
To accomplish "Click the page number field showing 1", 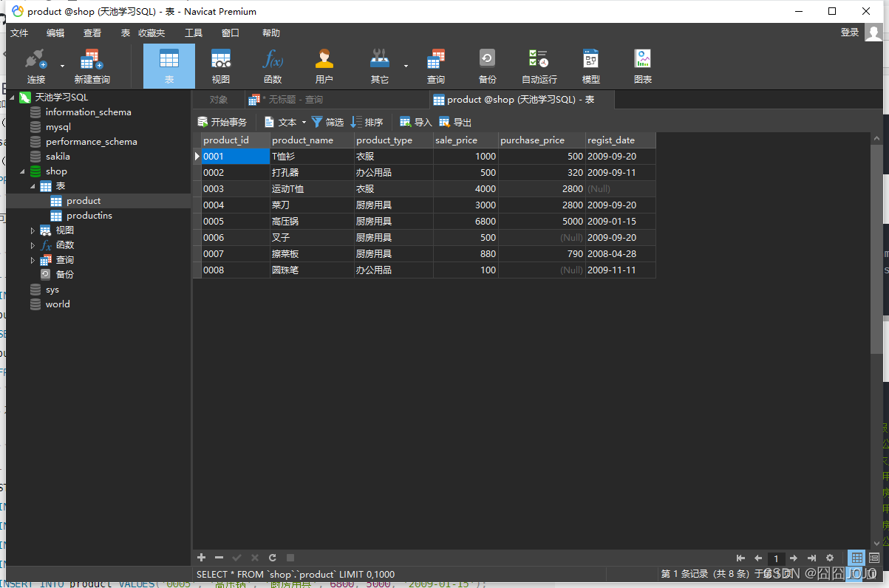I will click(776, 559).
